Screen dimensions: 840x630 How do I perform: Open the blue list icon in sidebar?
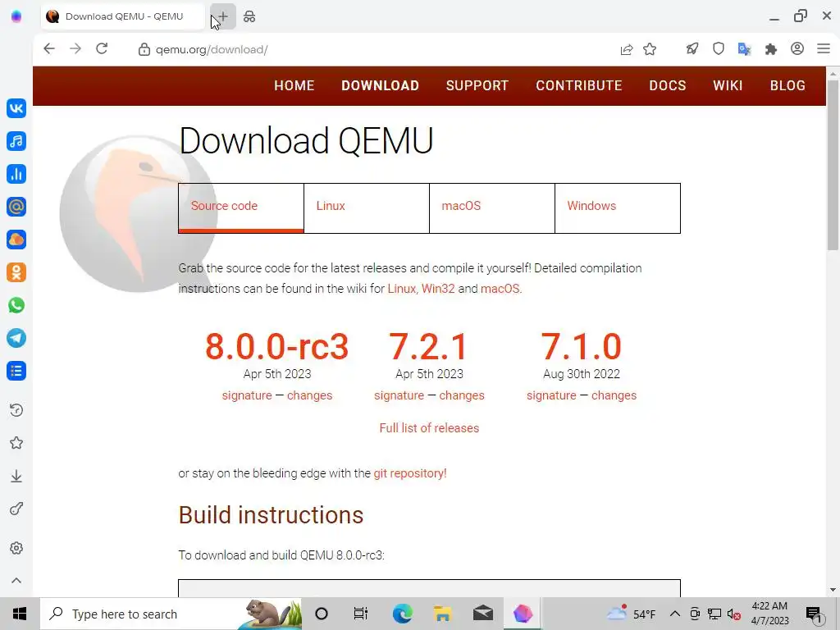pyautogui.click(x=16, y=371)
